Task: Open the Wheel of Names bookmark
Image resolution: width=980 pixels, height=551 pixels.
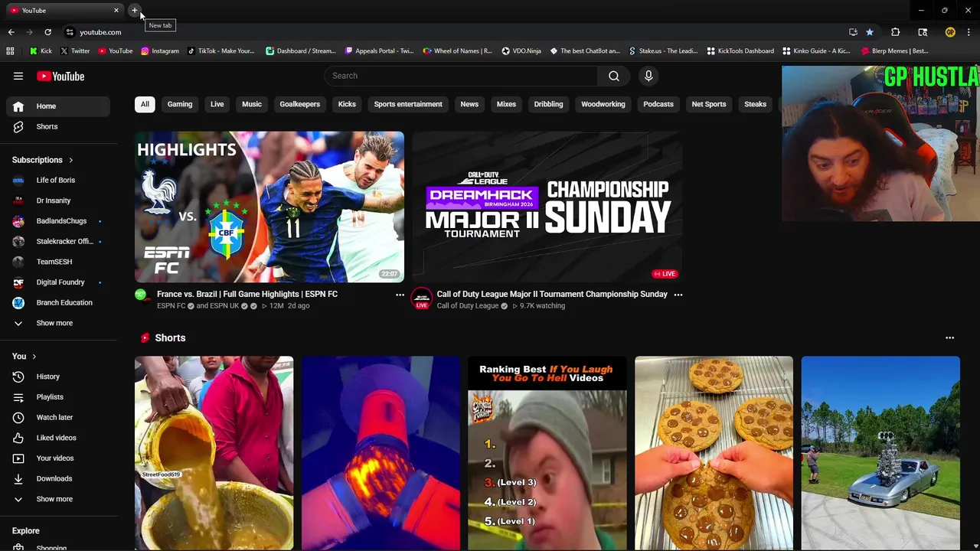Action: [458, 51]
